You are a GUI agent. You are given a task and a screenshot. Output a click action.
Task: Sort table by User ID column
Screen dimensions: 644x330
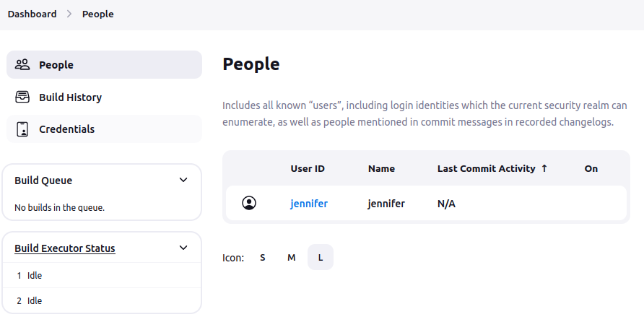point(308,168)
